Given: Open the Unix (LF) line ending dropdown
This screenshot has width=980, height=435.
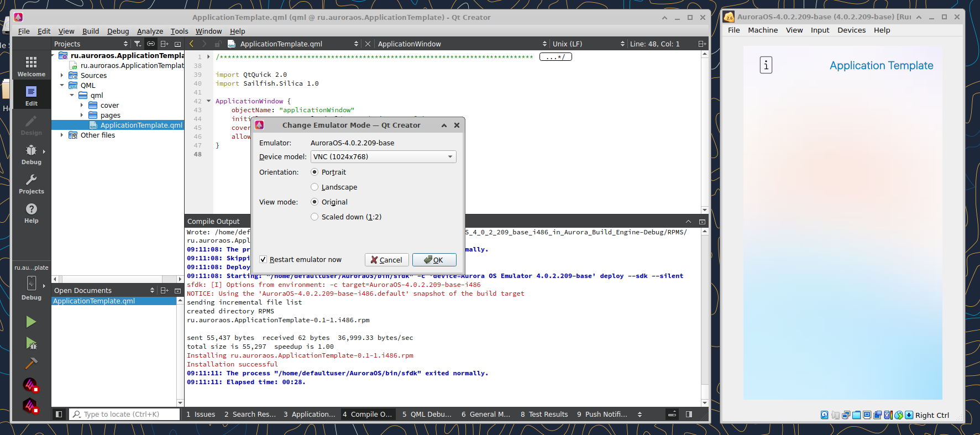Looking at the screenshot, I should (588, 44).
